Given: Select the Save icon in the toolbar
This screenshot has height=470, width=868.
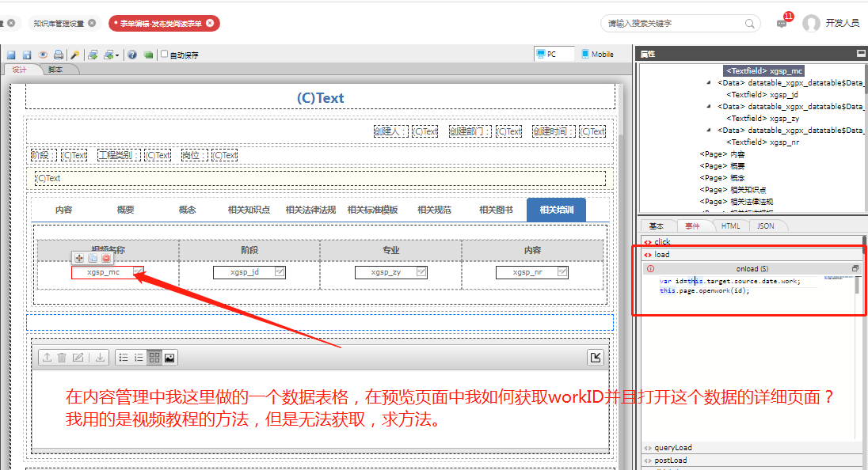Looking at the screenshot, I should tap(10, 54).
